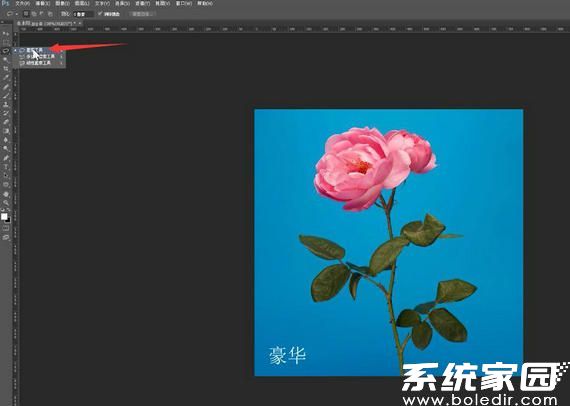Toggle the 消除锯齿 anti-alias checkbox
The height and width of the screenshot is (406, 570).
(x=100, y=14)
